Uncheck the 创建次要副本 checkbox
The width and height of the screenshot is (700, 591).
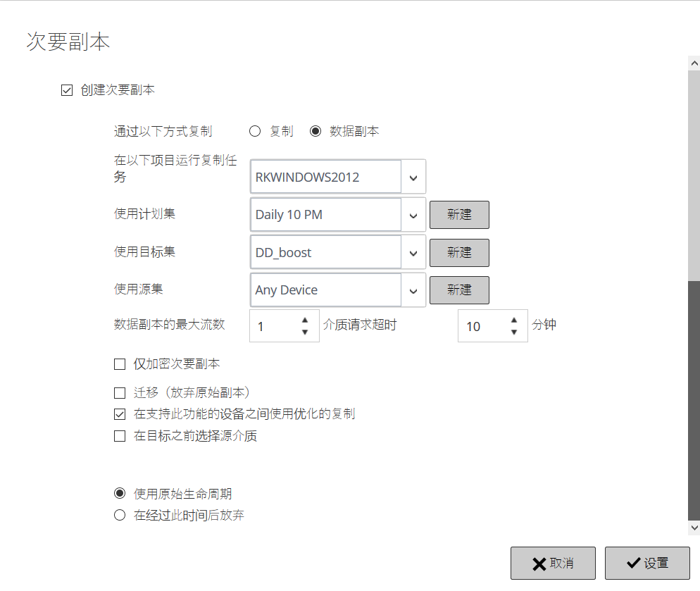68,90
